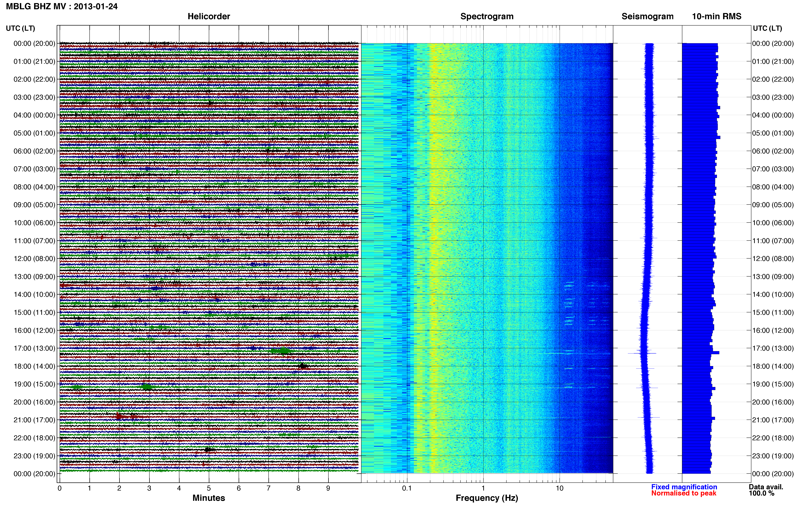This screenshot has height=508, width=812.
Task: Click the red 'Normalised to peak' legend text
Action: tap(684, 493)
